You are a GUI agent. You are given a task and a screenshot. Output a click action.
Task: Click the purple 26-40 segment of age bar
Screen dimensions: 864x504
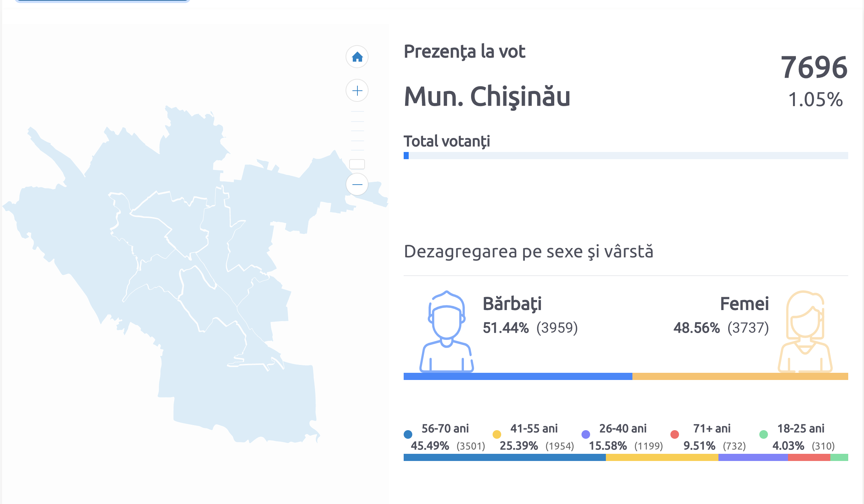(753, 457)
